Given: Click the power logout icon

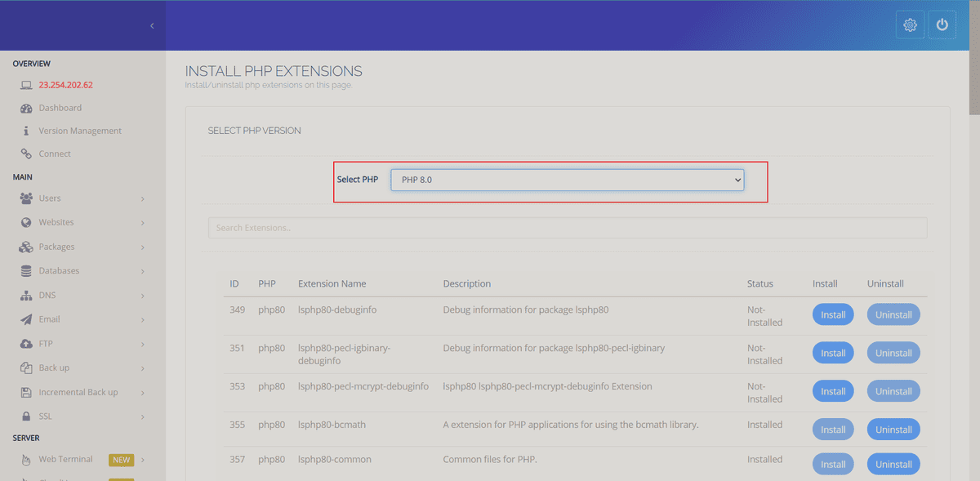Looking at the screenshot, I should point(942,25).
